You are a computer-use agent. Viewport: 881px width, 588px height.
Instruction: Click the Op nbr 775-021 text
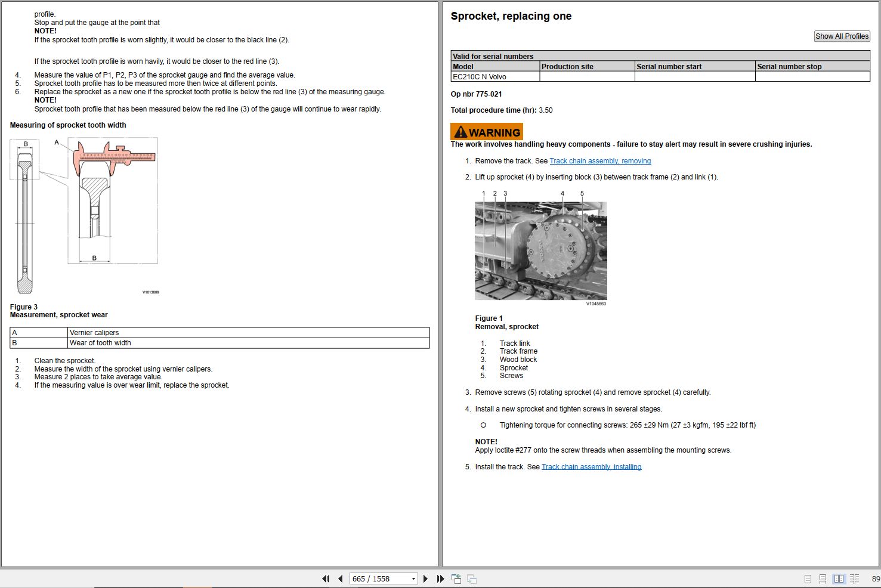click(x=476, y=94)
